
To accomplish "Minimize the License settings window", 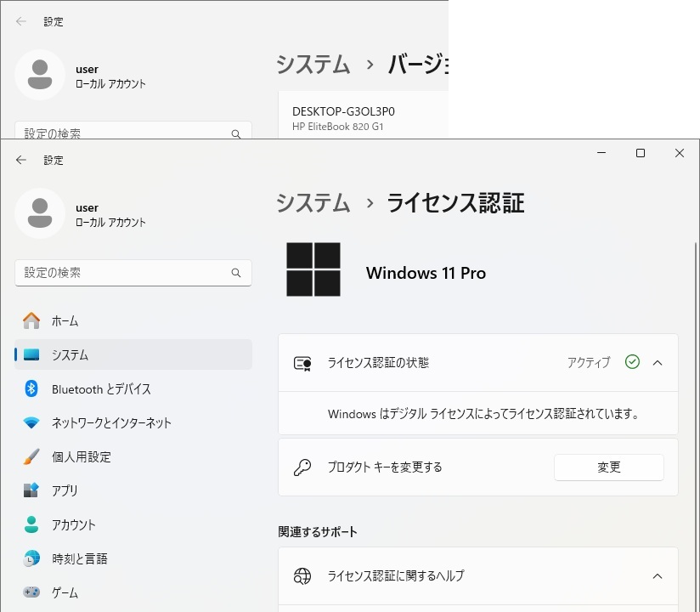I will click(x=601, y=153).
